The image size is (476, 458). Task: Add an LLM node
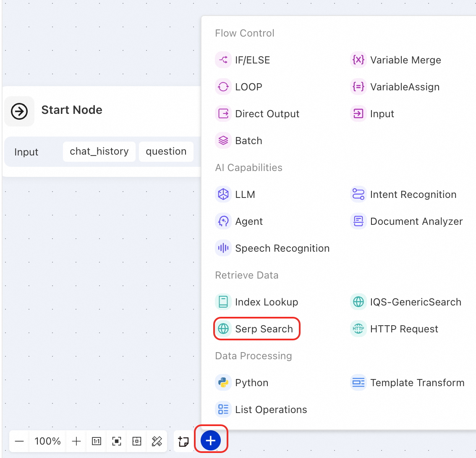click(235, 195)
